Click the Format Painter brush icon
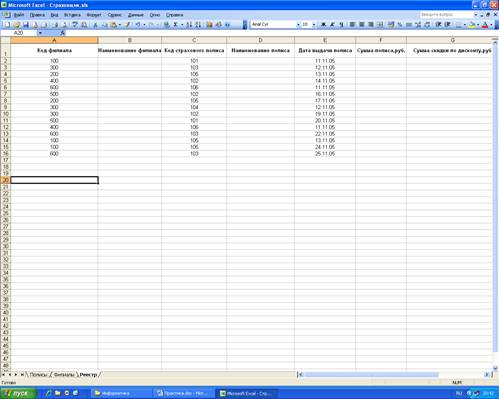This screenshot has width=499, height=399. [127, 25]
